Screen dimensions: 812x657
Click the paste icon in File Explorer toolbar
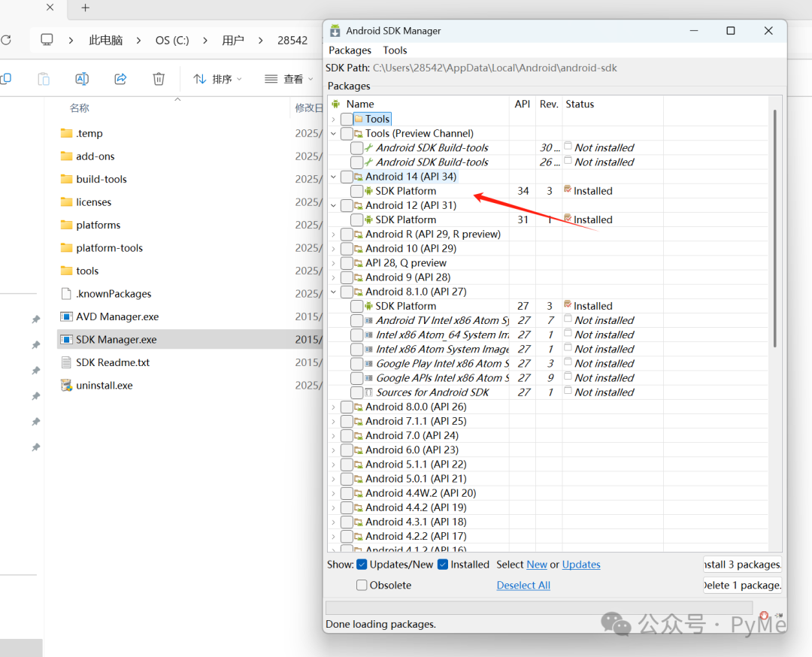pyautogui.click(x=44, y=79)
